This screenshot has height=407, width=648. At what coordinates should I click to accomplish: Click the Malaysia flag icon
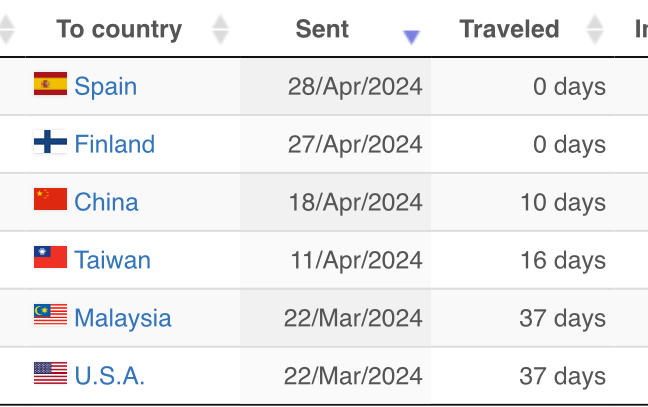pos(50,315)
